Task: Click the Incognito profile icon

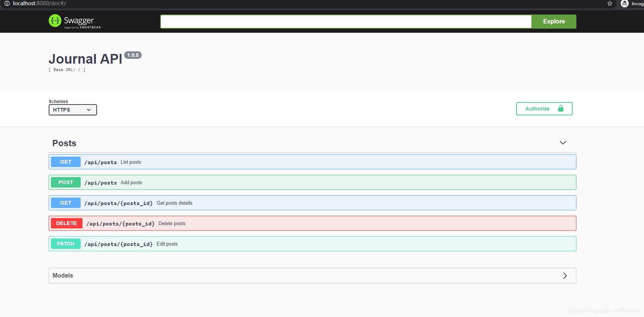Action: point(625,4)
